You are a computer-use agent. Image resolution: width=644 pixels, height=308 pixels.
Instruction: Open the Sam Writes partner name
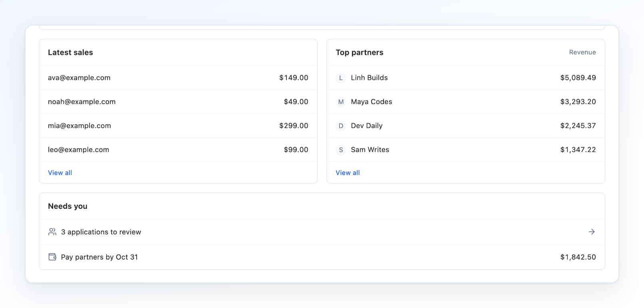pyautogui.click(x=370, y=150)
